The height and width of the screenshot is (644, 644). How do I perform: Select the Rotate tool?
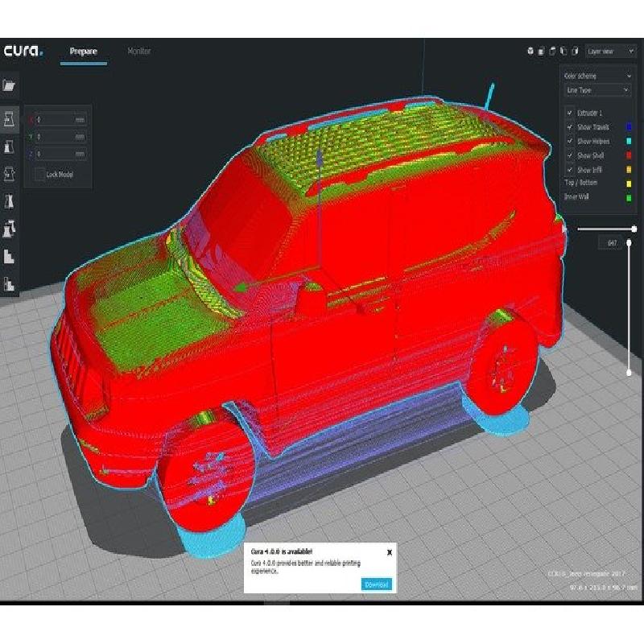[x=10, y=175]
